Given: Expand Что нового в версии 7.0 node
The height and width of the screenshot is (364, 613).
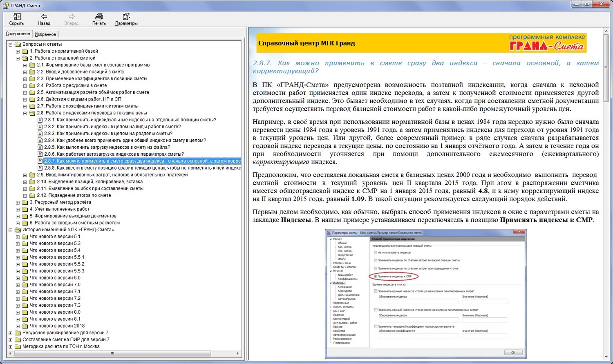Looking at the screenshot, I should [18, 285].
